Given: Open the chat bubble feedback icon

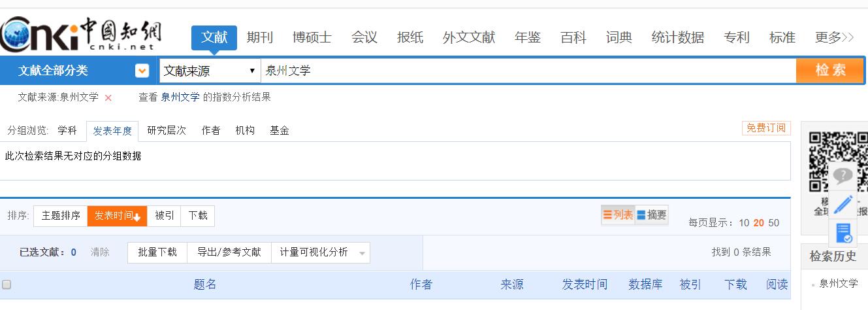Looking at the screenshot, I should coord(843,175).
